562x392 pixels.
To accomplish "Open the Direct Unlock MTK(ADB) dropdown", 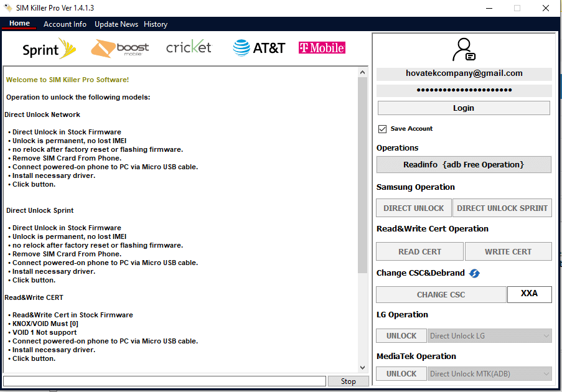I will [x=489, y=374].
